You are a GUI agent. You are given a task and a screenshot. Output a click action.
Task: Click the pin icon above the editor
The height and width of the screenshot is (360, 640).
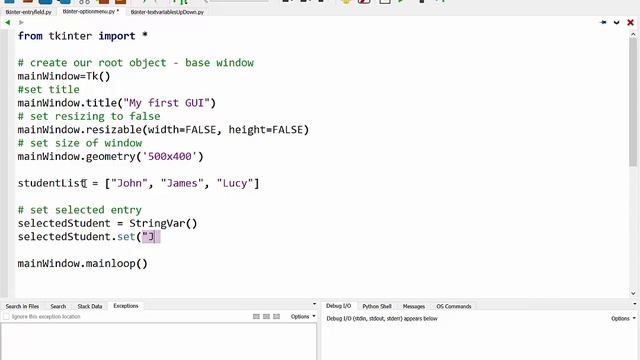coord(603,22)
